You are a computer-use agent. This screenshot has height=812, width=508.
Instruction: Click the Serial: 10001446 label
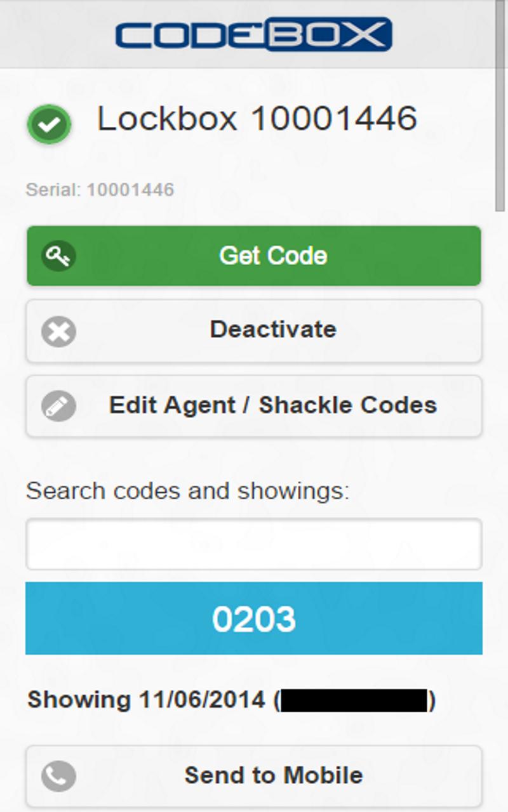100,190
